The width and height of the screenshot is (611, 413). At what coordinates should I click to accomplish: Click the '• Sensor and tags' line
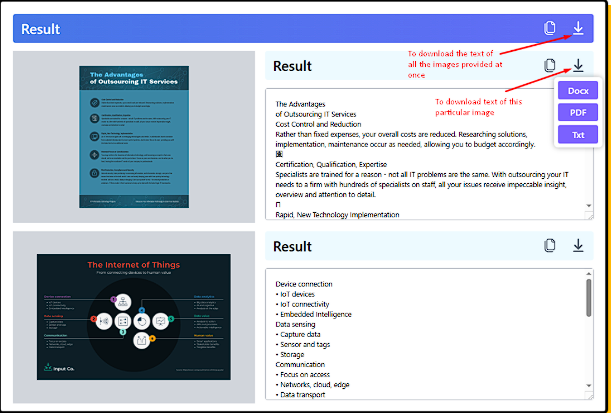point(302,344)
